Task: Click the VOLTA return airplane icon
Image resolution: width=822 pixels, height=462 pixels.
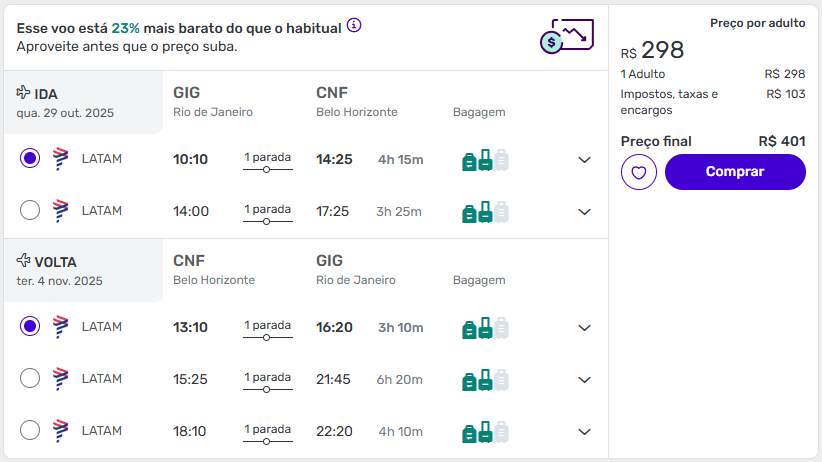Action: tap(23, 261)
